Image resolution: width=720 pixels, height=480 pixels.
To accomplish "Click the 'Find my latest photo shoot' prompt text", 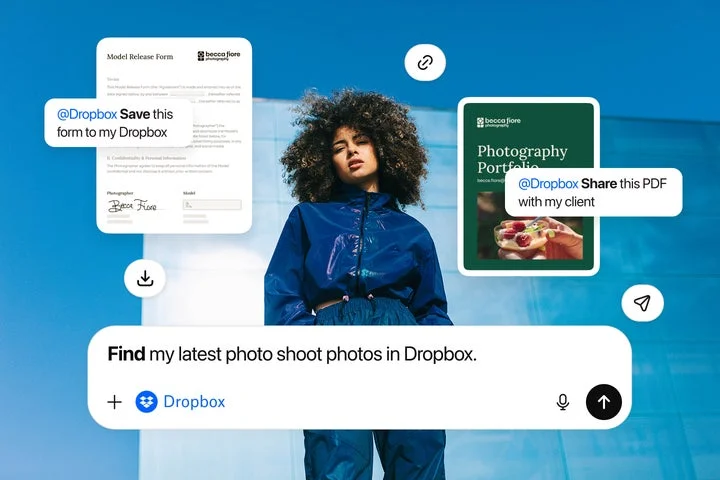I will [x=292, y=354].
